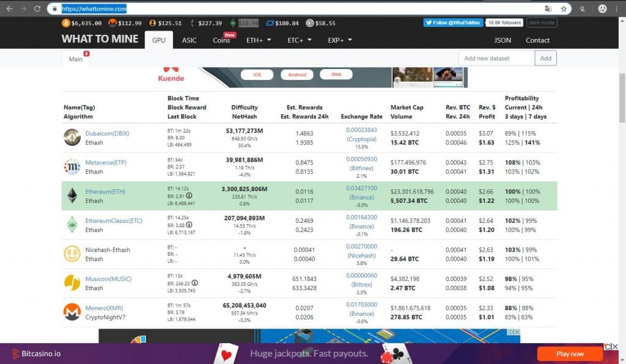Click the Dash ticker icon at $180.84

(x=270, y=23)
